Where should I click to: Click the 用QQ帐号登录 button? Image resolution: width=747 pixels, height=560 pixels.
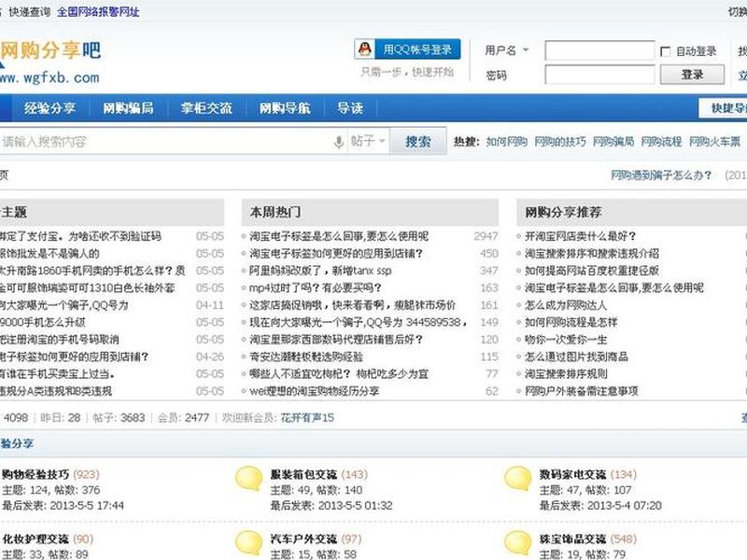(408, 49)
